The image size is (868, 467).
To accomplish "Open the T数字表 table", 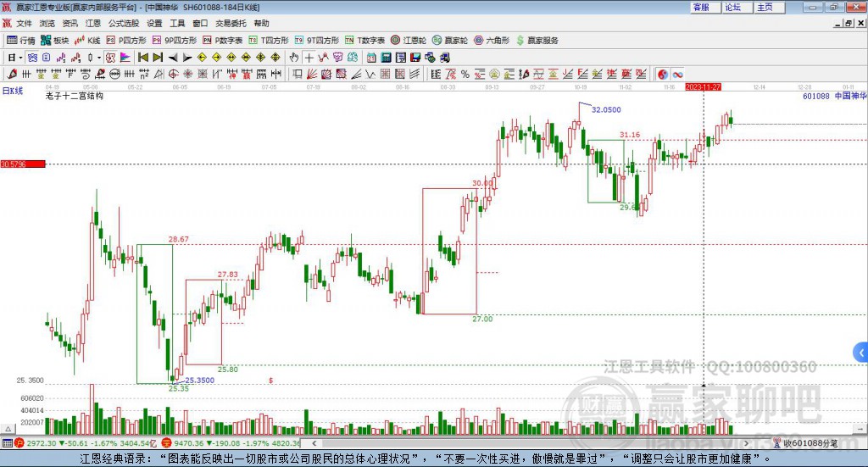I will coord(364,40).
